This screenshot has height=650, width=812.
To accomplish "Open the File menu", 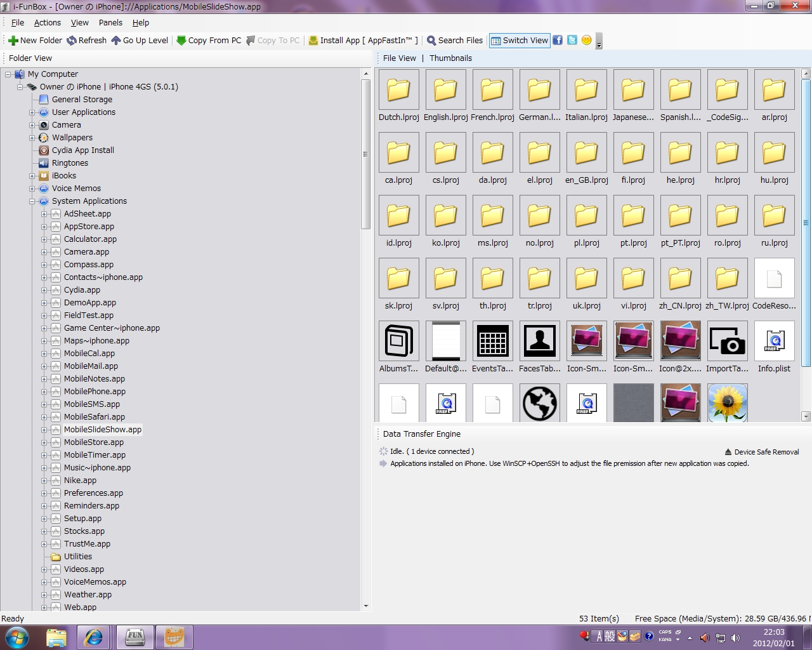I will (18, 22).
